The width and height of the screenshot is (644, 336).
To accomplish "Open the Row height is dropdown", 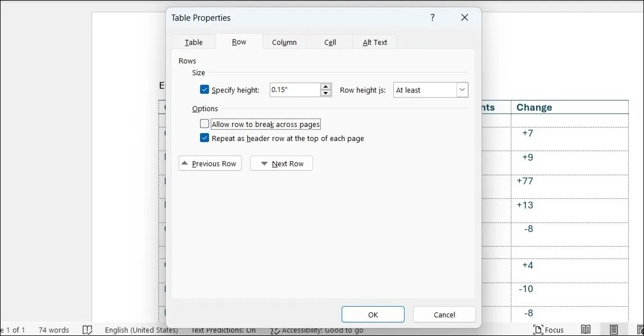I will click(x=462, y=89).
